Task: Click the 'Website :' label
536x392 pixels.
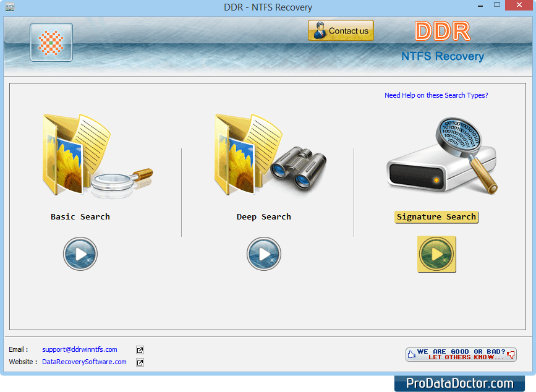Action: point(23,362)
